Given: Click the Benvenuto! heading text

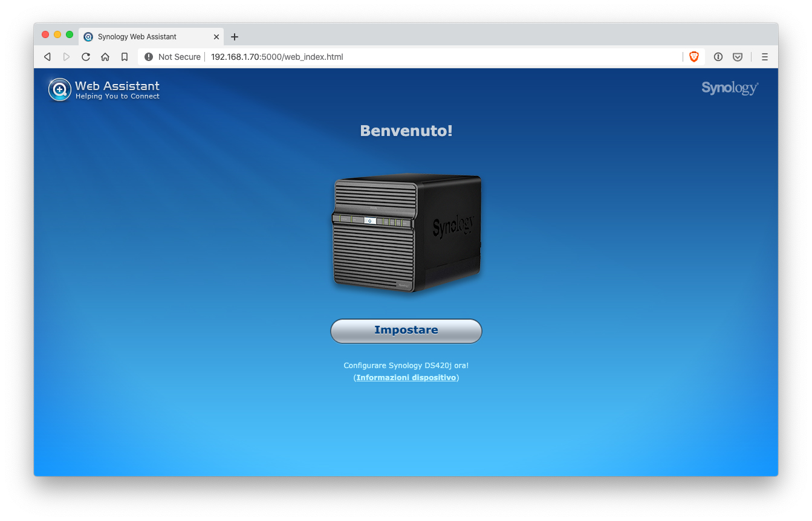Looking at the screenshot, I should [x=406, y=131].
